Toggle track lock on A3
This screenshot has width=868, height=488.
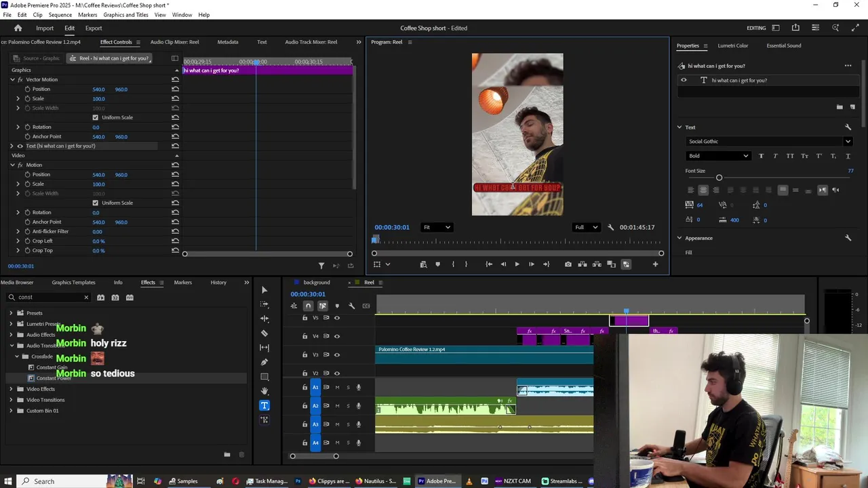tap(304, 424)
